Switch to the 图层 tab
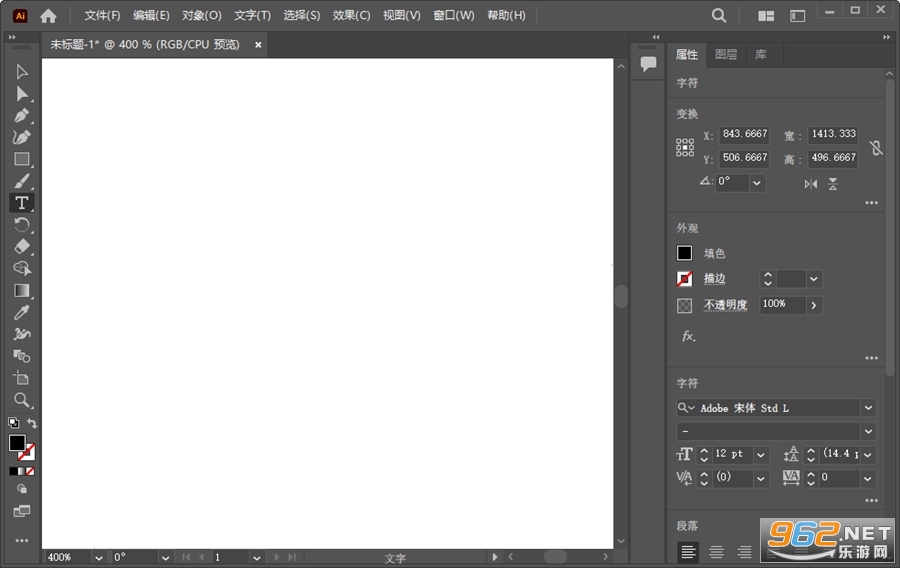The width and height of the screenshot is (900, 568). coord(726,55)
